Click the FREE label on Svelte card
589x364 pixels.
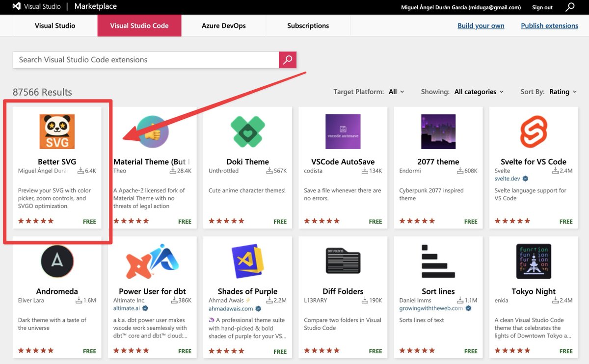click(566, 221)
